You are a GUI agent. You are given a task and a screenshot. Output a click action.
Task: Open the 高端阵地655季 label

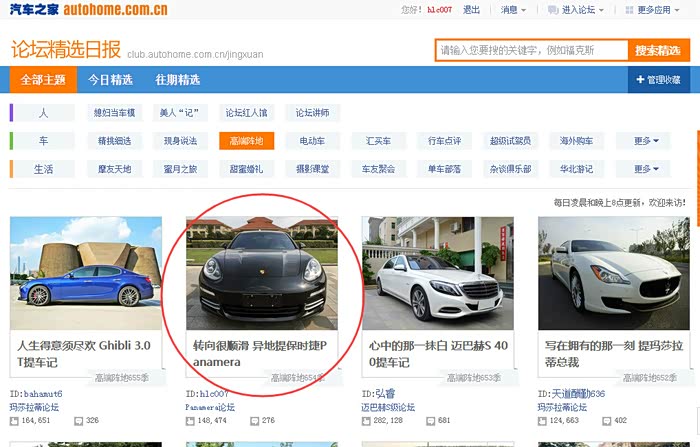(x=121, y=378)
